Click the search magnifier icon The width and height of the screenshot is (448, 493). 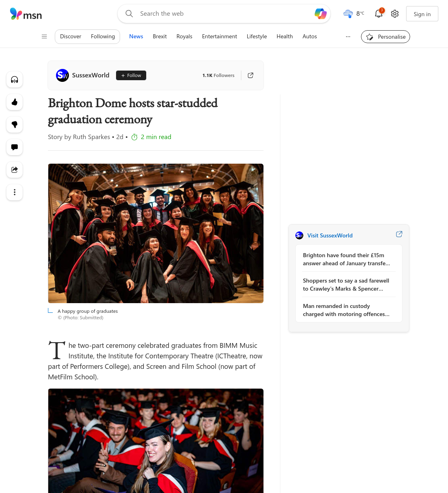(129, 14)
